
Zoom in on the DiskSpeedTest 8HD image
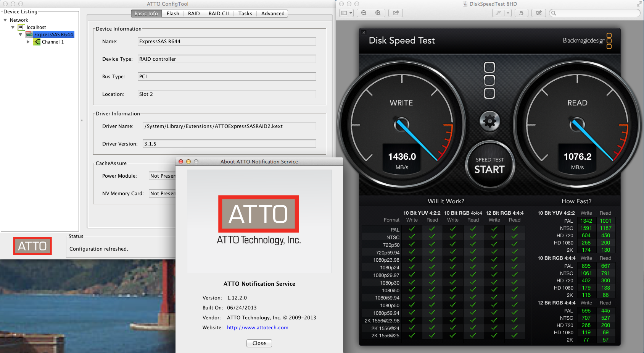click(x=378, y=13)
